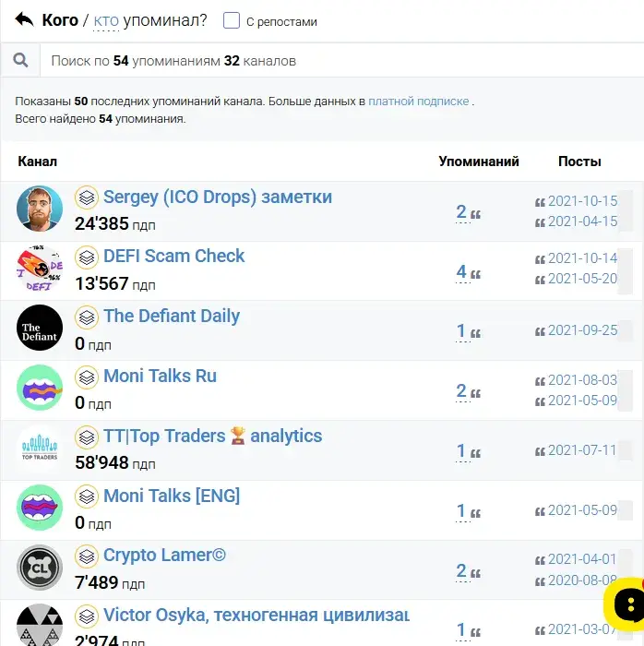Viewport: 644px width, 646px height.
Task: Open the yellow chat widget icon
Action: coord(625,604)
